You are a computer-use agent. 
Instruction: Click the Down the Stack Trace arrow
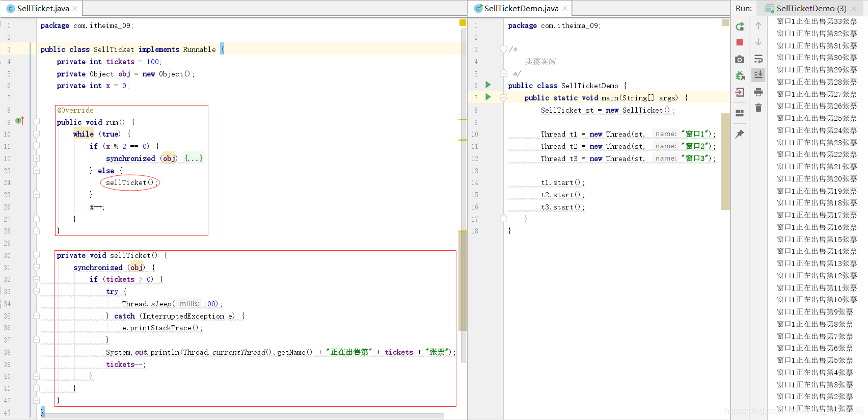point(758,42)
